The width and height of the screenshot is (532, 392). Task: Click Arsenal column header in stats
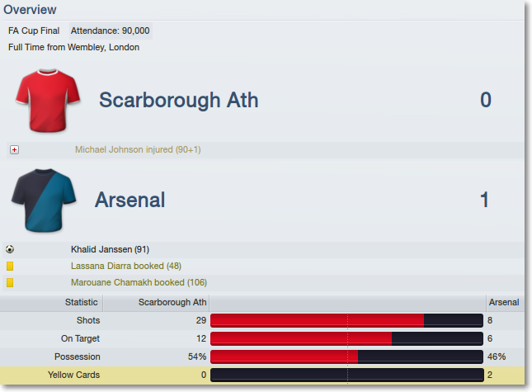(x=505, y=302)
